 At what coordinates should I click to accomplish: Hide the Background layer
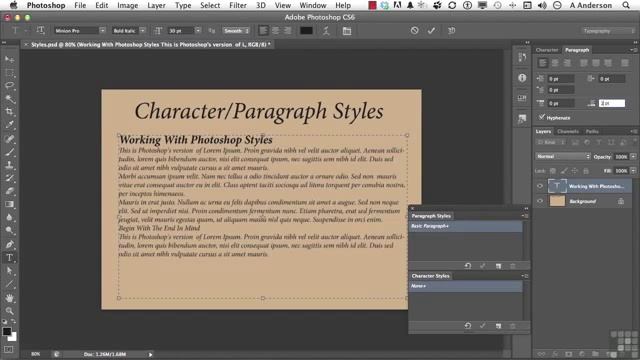coord(540,201)
